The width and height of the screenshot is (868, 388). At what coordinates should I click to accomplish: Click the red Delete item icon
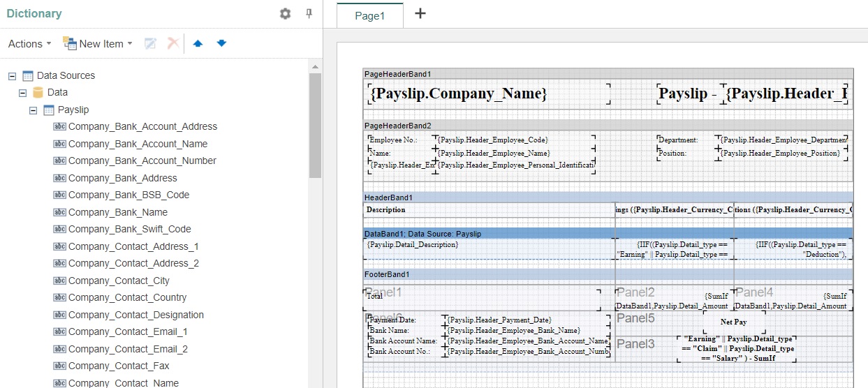coord(173,43)
